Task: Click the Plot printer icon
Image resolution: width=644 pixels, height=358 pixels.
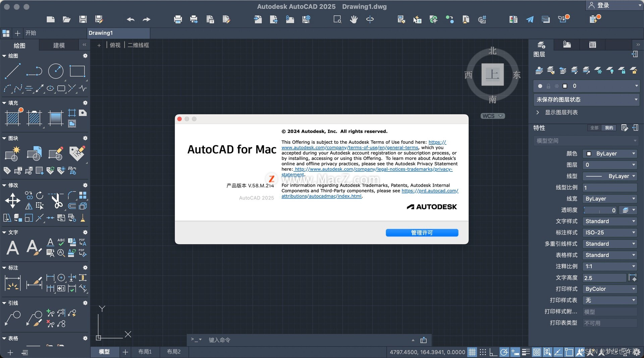Action: point(178,19)
